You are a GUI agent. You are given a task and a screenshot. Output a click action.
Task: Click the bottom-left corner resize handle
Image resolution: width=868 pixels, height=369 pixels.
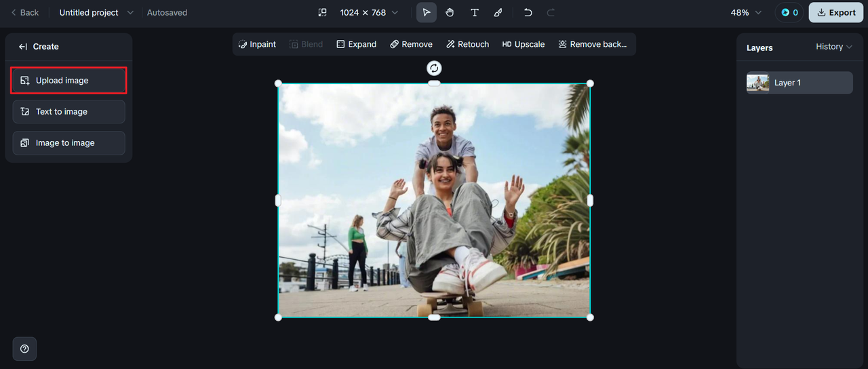[278, 317]
